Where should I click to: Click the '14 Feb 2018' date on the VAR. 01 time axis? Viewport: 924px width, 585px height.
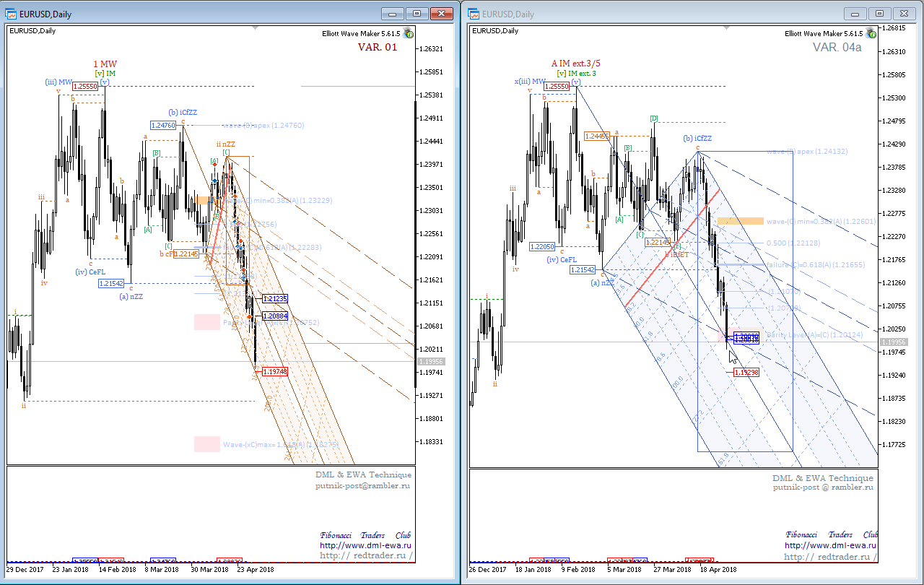pyautogui.click(x=116, y=569)
